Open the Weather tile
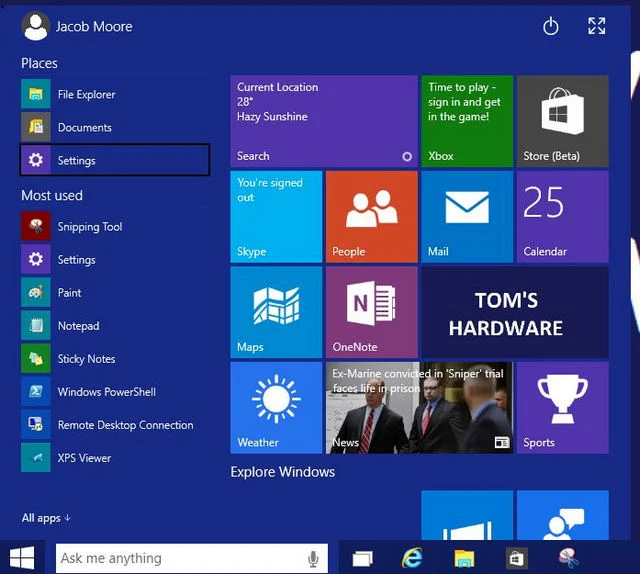Screen dimensions: 640x574 pos(276,408)
